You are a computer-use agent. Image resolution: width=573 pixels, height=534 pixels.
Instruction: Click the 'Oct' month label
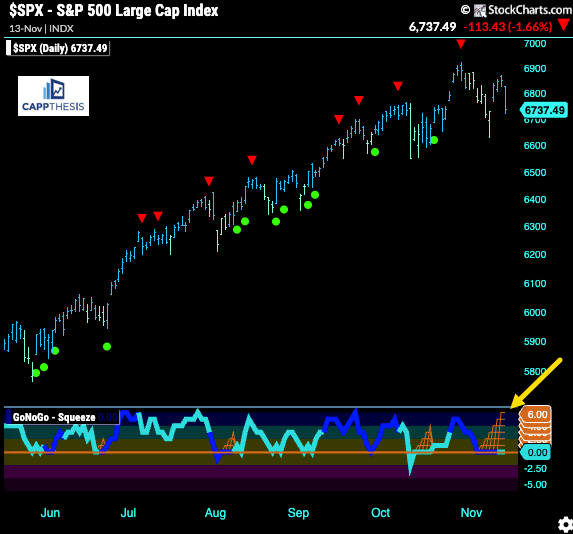click(x=380, y=513)
